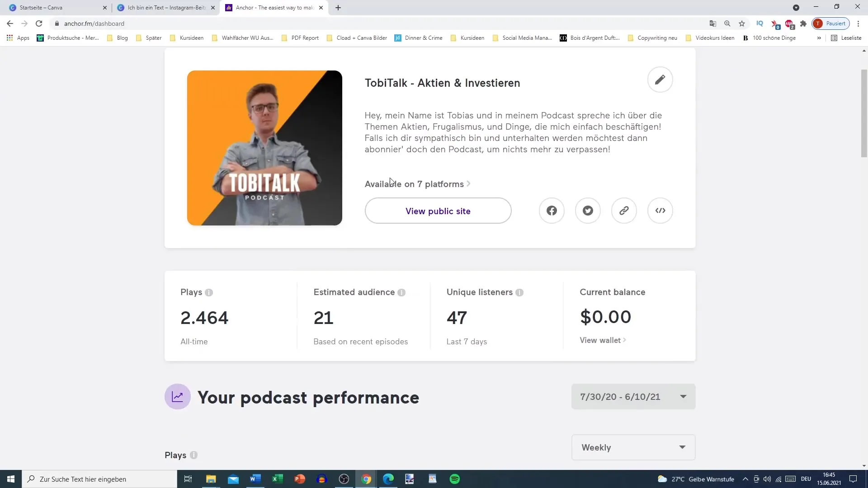
Task: Toggle Estimated audience info tooltip
Action: click(402, 292)
